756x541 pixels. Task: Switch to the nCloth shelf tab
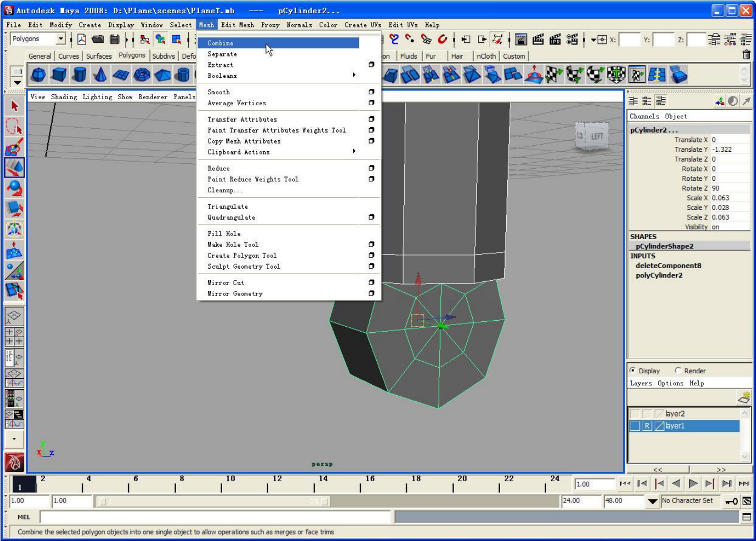pyautogui.click(x=486, y=56)
